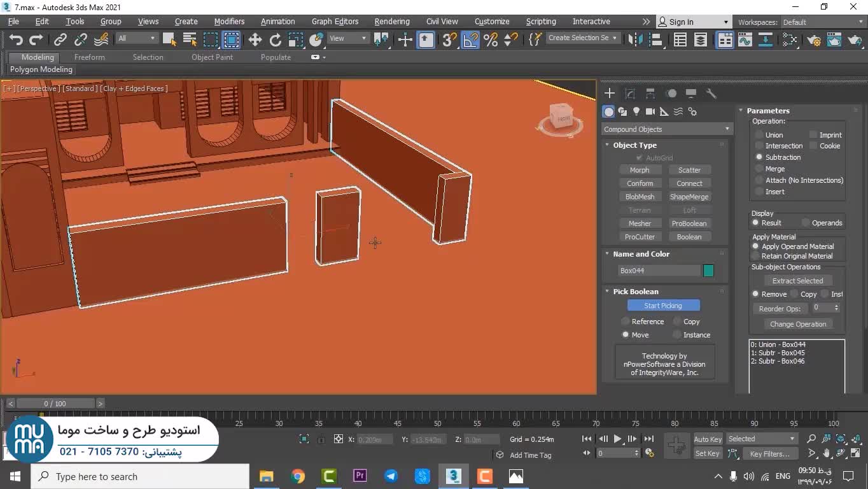Enable the Imprint checkbox
The width and height of the screenshot is (868, 489).
(x=813, y=135)
